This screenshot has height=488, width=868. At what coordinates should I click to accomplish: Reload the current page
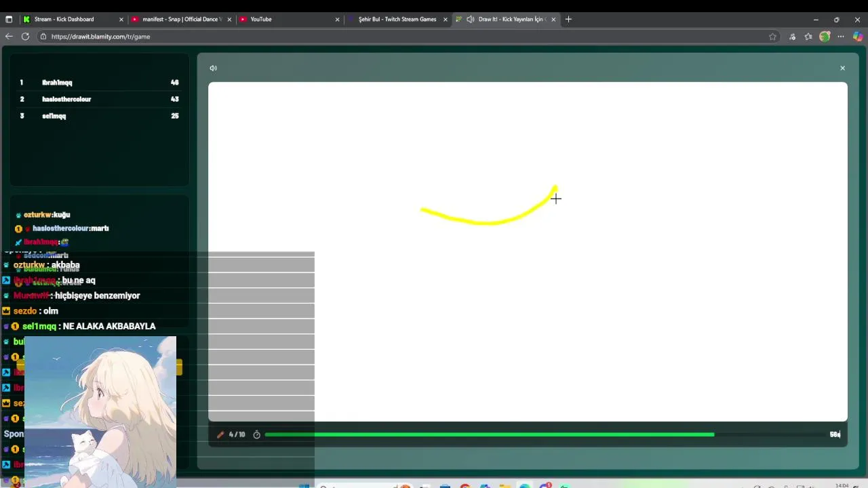pyautogui.click(x=25, y=37)
